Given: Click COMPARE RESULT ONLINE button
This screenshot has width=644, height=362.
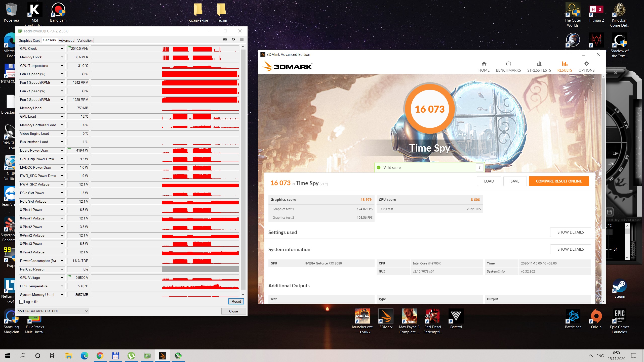Looking at the screenshot, I should click(558, 181).
